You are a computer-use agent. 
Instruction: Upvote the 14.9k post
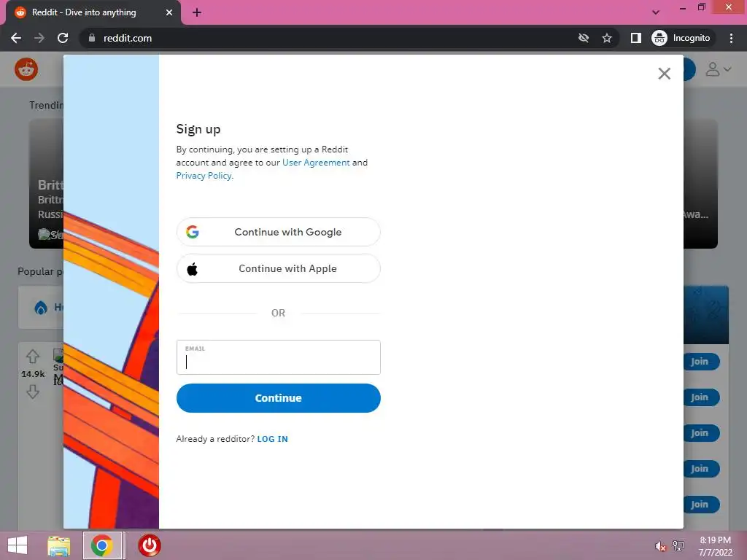(33, 356)
